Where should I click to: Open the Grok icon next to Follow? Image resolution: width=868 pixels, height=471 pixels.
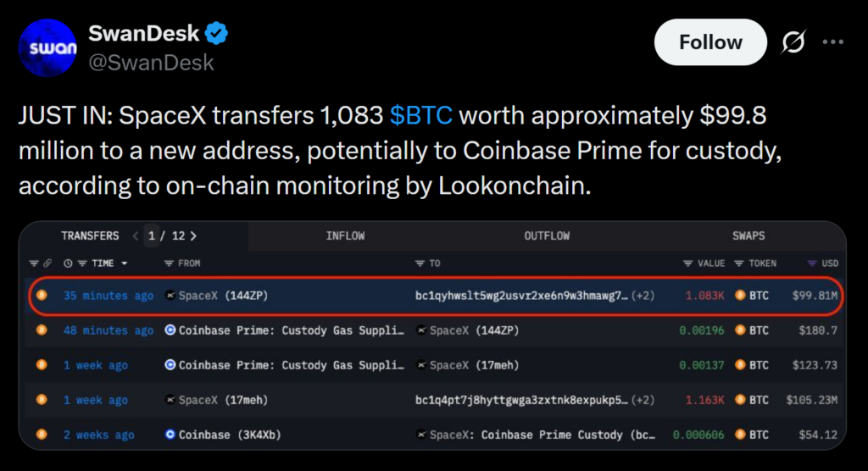793,42
